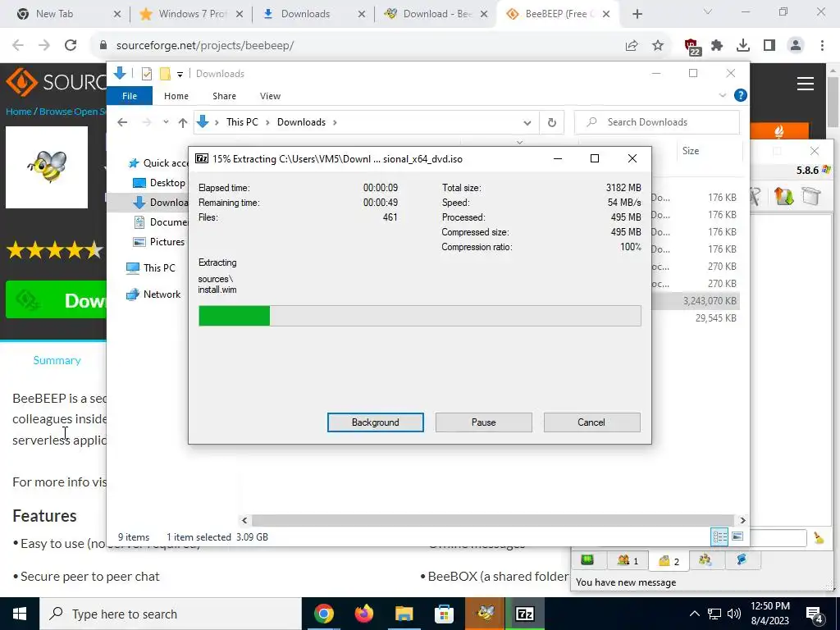Share this page icon in address bar
The height and width of the screenshot is (630, 840).
(632, 46)
